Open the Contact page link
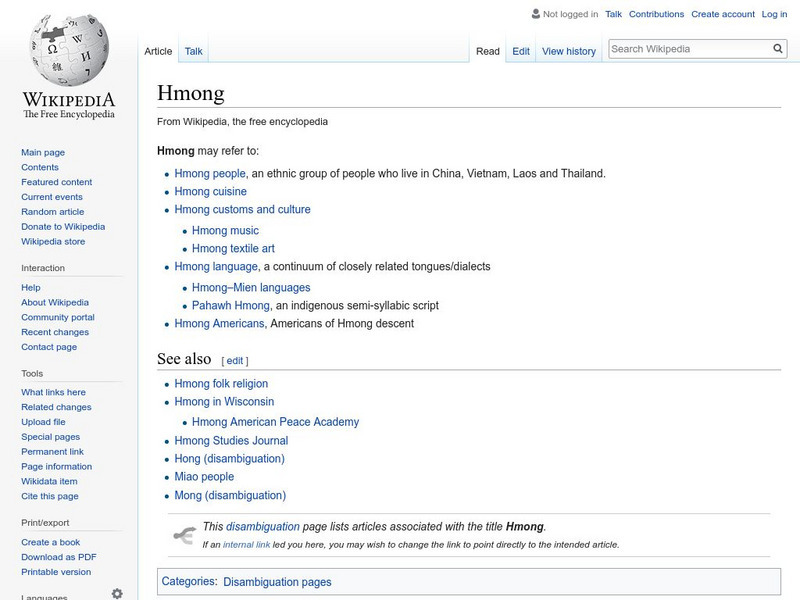Viewport: 800px width, 600px height. 49,346
